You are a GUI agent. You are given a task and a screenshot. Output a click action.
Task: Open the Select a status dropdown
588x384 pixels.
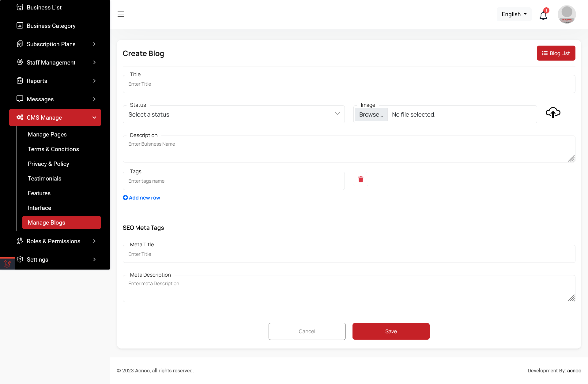234,114
